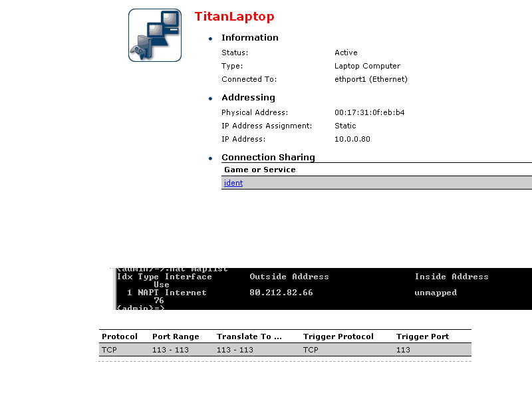Select the physical address 00:17:31:0f:eb:b4
532x399 pixels.
pyautogui.click(x=370, y=112)
